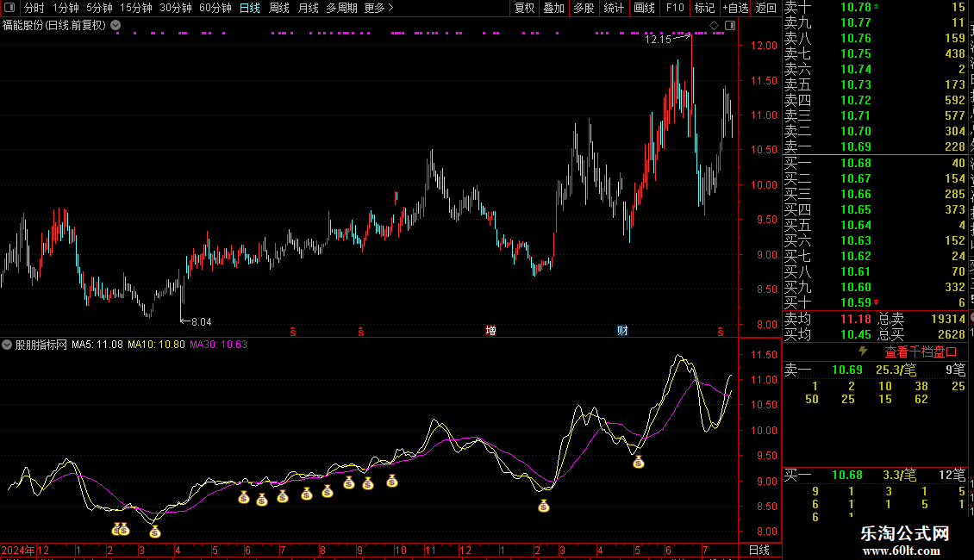The image size is (974, 560).
Task: Click the 买一 10.68 order book row
Action: pos(875,163)
